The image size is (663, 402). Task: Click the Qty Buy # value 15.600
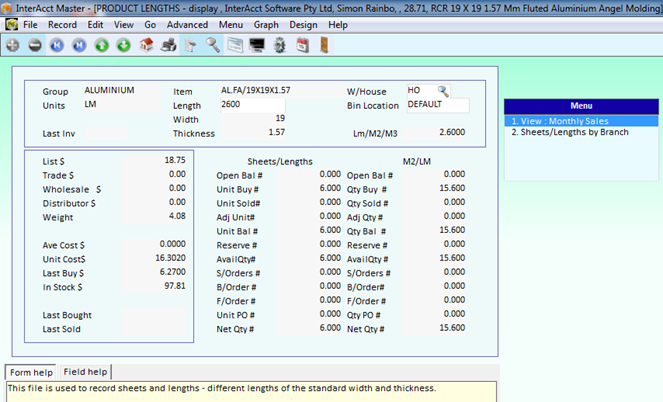pos(452,188)
